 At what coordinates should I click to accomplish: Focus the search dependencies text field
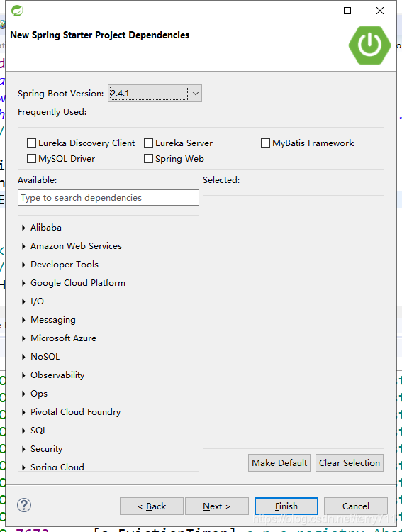[108, 197]
